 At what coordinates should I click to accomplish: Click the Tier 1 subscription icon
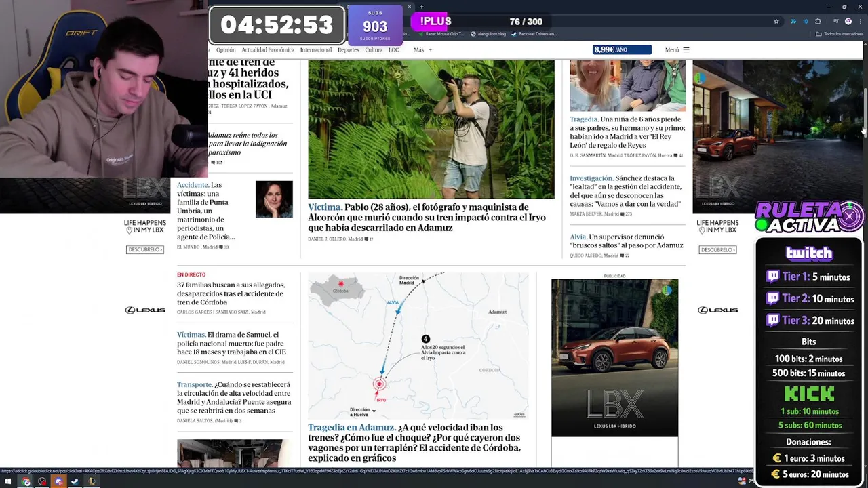[x=772, y=277]
